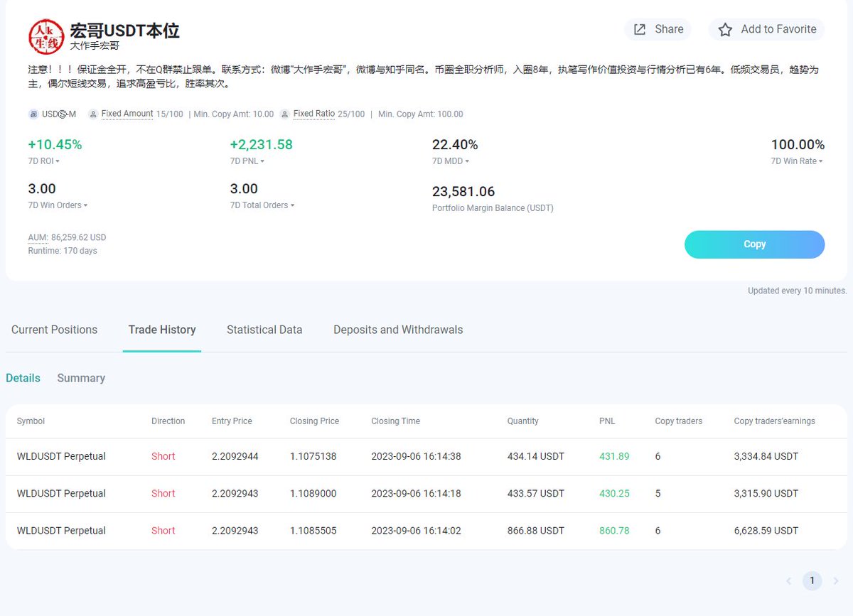Screen dimensions: 853x616
Task: Click the previous page arrow
Action: pos(788,581)
